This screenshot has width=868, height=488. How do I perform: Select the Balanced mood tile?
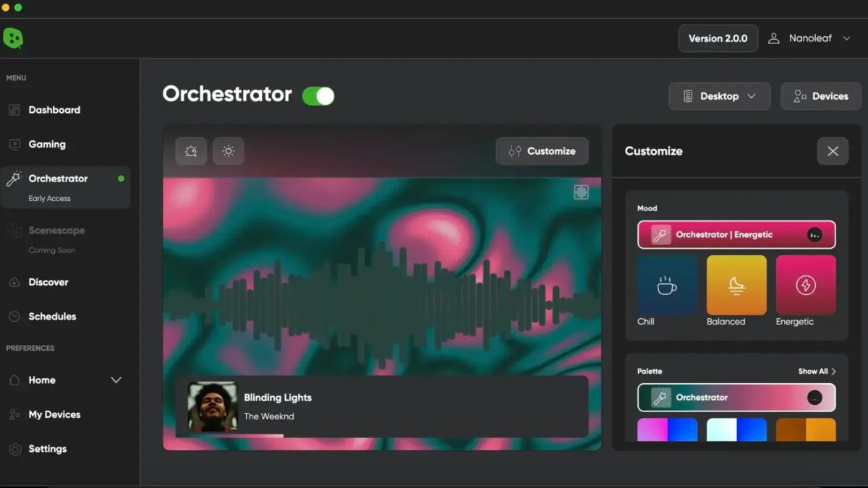click(x=736, y=286)
